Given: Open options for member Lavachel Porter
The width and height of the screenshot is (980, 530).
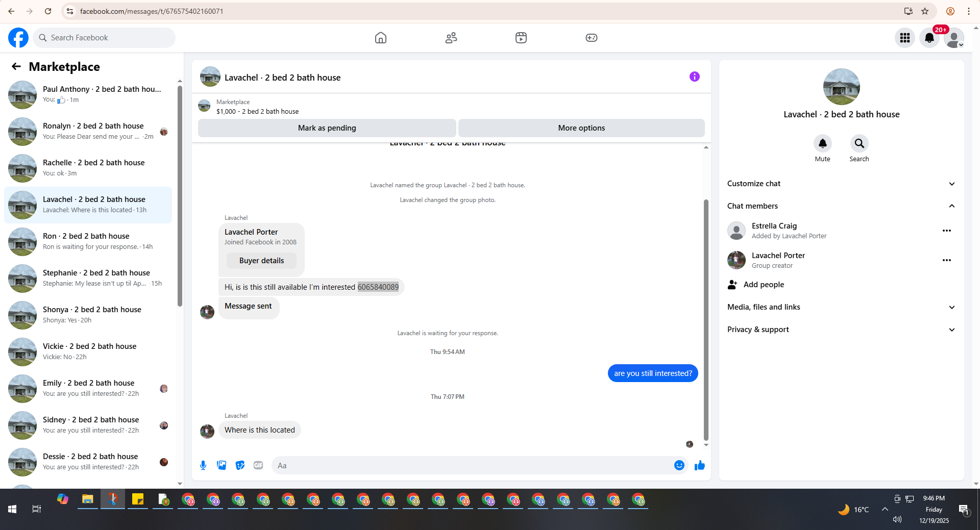Looking at the screenshot, I should [x=947, y=260].
